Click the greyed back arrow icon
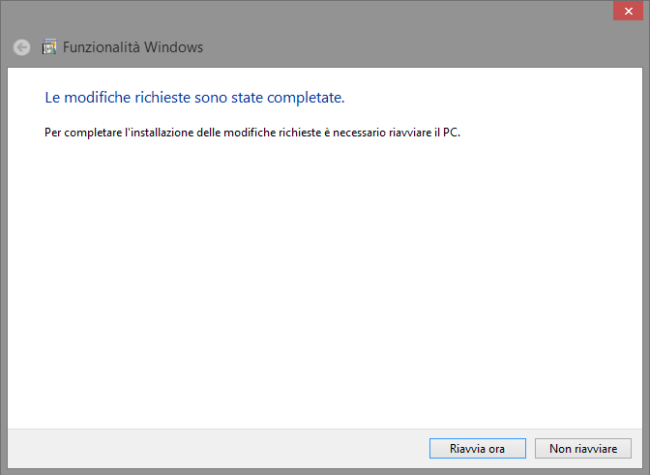650x475 pixels. pos(22,47)
